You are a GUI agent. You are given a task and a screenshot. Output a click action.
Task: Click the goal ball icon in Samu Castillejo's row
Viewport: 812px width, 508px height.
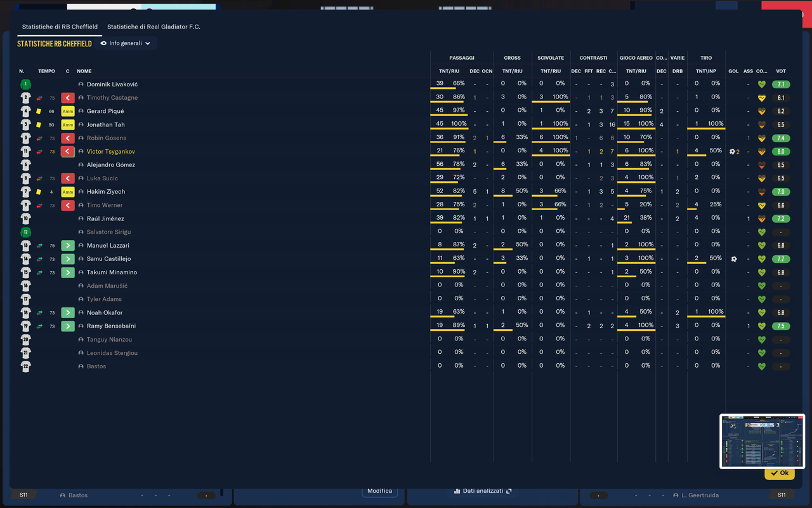[x=734, y=259]
